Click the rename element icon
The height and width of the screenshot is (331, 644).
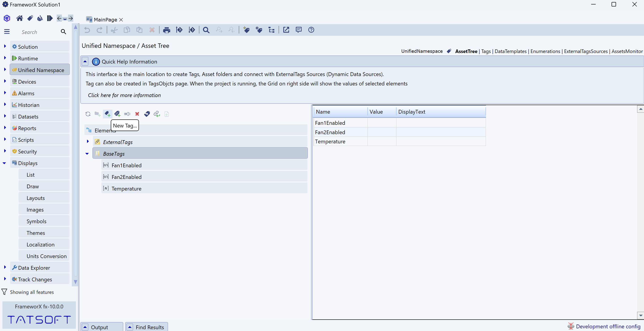pos(127,114)
